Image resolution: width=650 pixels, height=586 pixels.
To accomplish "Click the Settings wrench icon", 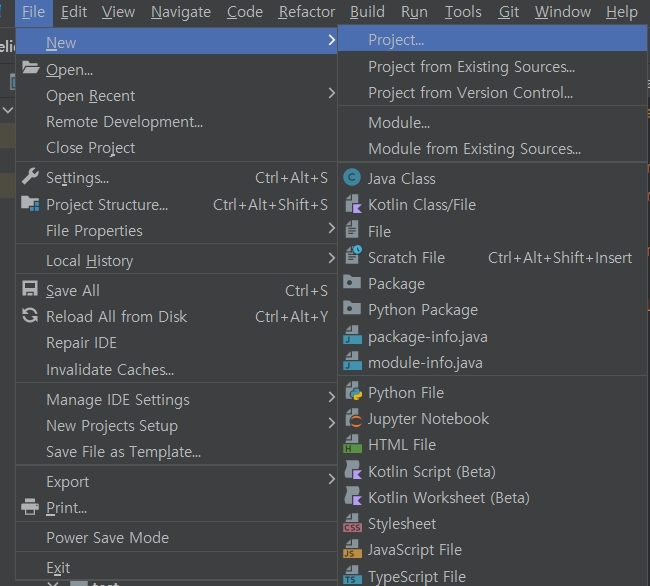I will pyautogui.click(x=29, y=178).
